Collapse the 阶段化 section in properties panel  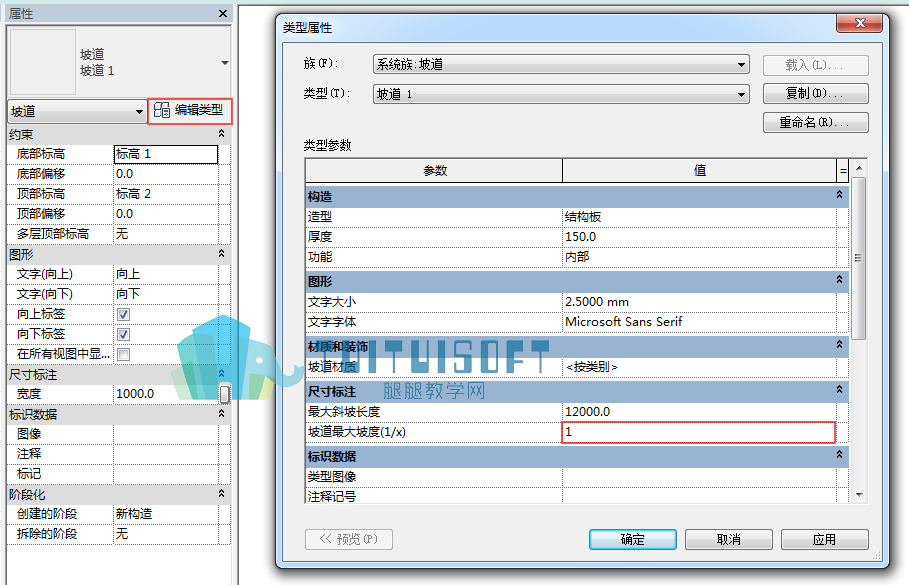coord(221,493)
